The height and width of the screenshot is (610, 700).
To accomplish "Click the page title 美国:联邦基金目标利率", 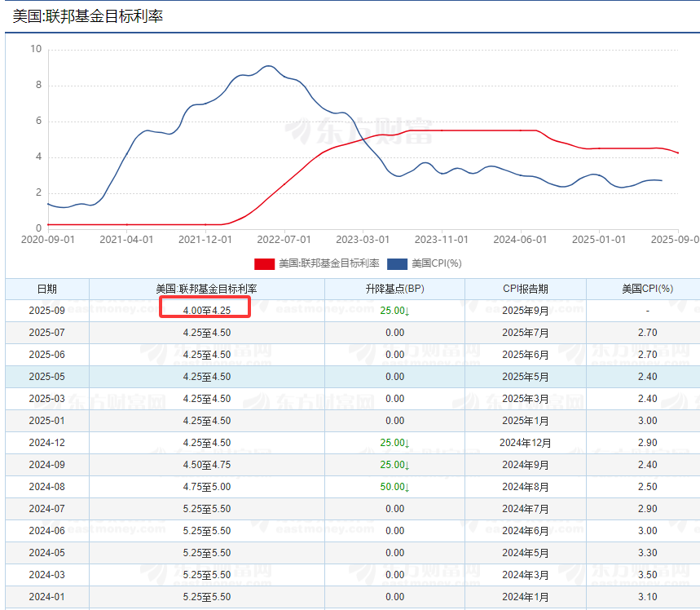I will click(88, 15).
